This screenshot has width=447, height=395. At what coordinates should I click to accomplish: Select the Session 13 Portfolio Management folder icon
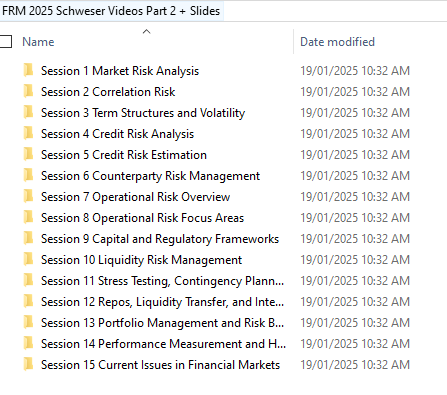tap(29, 322)
